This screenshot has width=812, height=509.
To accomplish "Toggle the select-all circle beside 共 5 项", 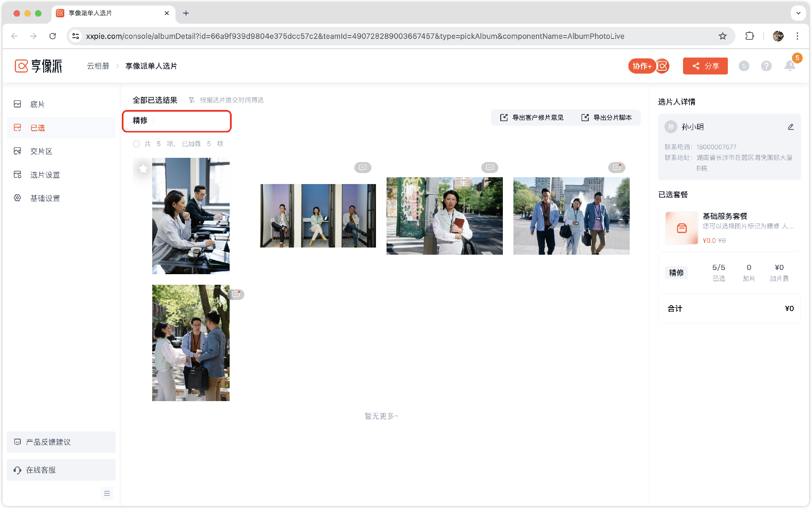I will pos(136,144).
